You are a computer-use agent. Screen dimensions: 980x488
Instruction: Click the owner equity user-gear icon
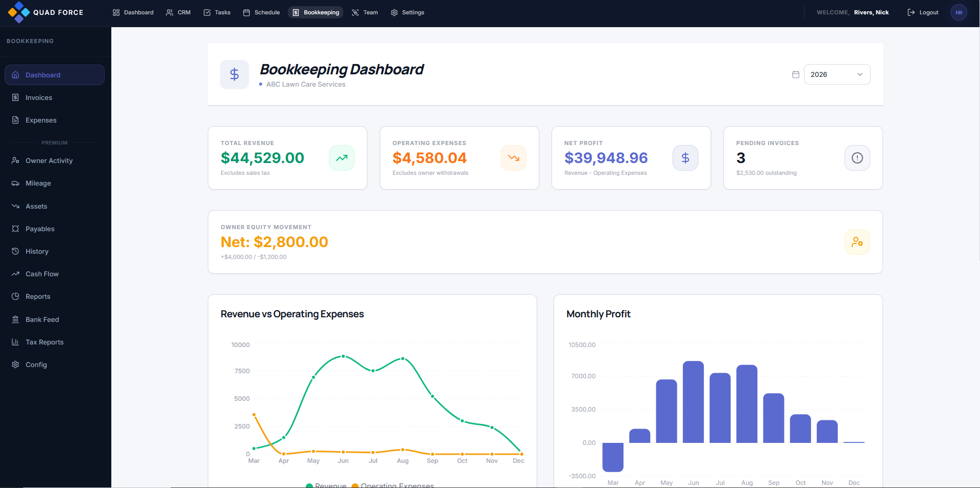pos(857,242)
